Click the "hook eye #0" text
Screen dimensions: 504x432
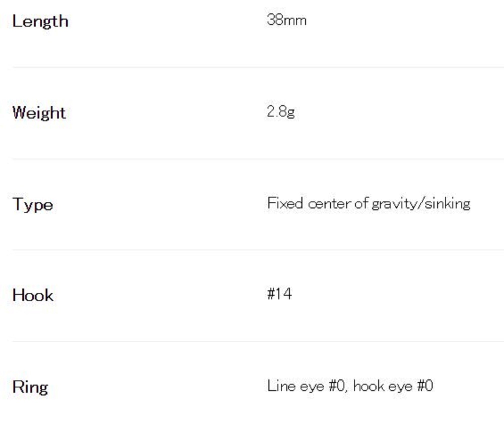[x=393, y=386]
